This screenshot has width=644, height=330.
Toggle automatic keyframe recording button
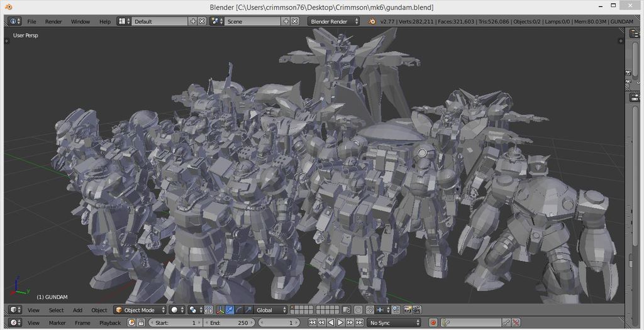point(433,322)
